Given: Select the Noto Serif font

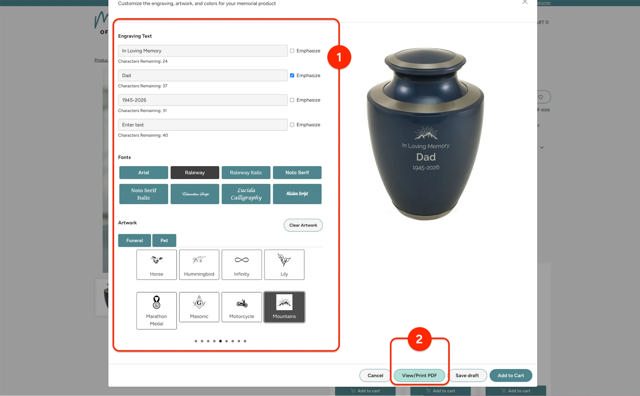Looking at the screenshot, I should [297, 172].
